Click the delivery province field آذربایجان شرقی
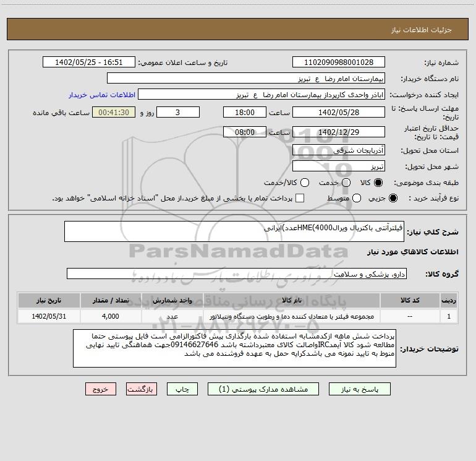The width and height of the screenshot is (476, 461). click(x=339, y=150)
